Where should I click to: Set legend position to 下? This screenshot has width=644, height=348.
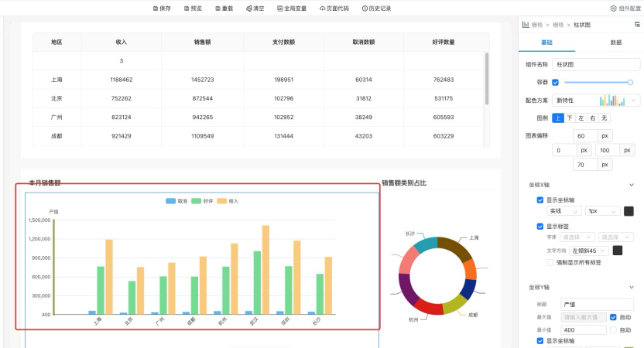pyautogui.click(x=569, y=118)
